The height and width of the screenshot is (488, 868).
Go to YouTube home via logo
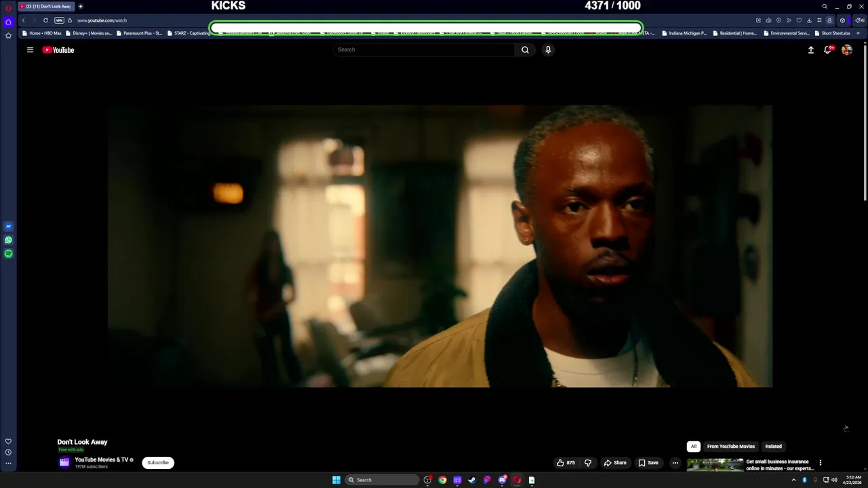58,49
